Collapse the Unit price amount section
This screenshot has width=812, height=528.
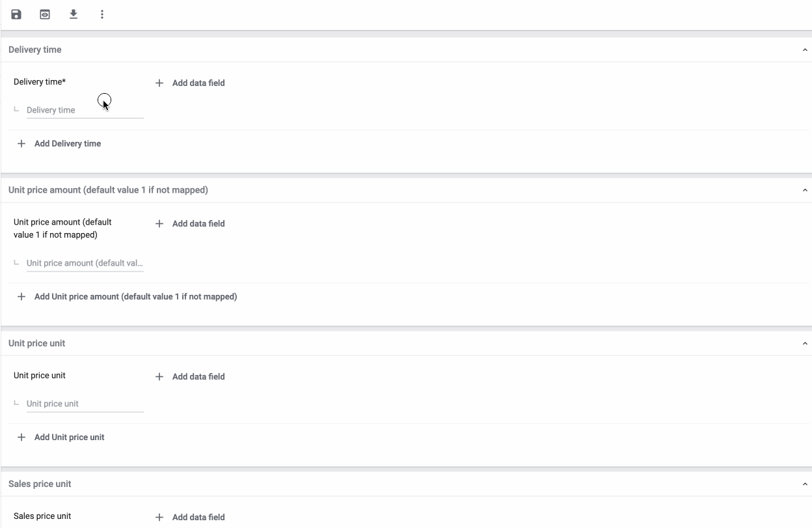(805, 190)
